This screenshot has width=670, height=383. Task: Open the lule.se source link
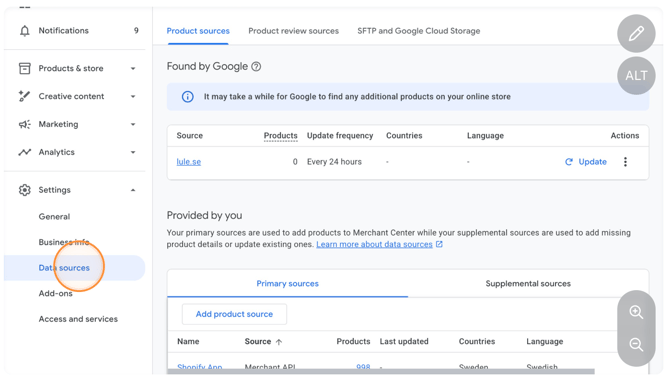tap(188, 162)
